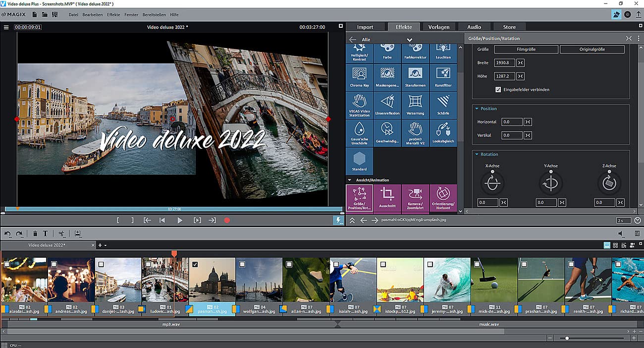Click the lightning bolt preview icon
This screenshot has width=644, height=348.
[338, 221]
